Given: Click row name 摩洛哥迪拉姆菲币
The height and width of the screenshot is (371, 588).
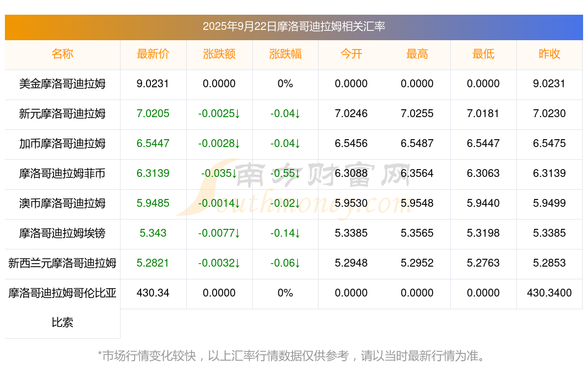Looking at the screenshot, I should 62,173.
